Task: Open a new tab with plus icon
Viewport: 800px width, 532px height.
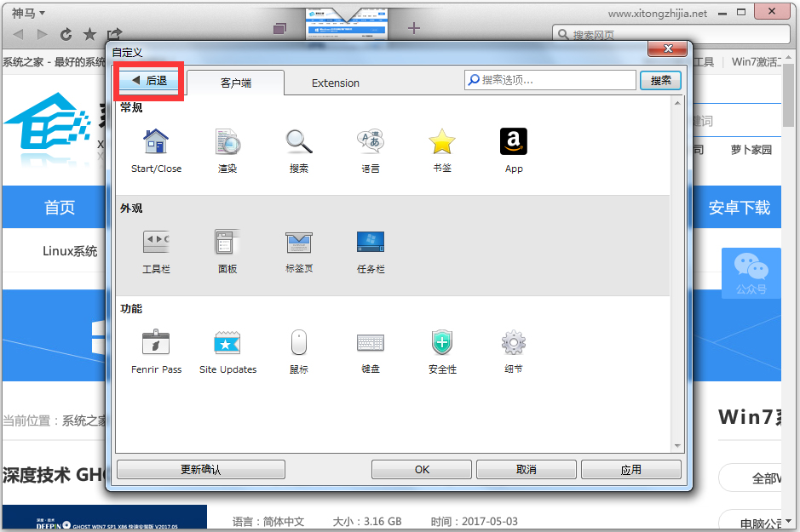Action: click(414, 28)
